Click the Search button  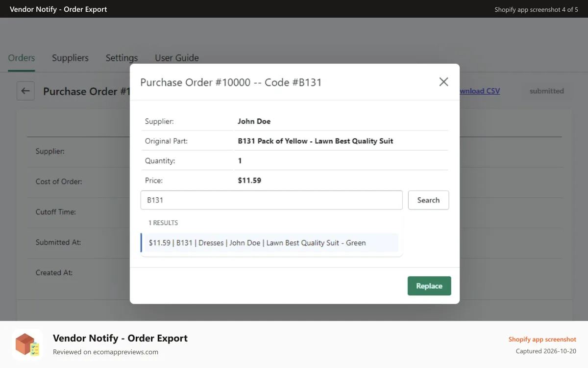428,200
